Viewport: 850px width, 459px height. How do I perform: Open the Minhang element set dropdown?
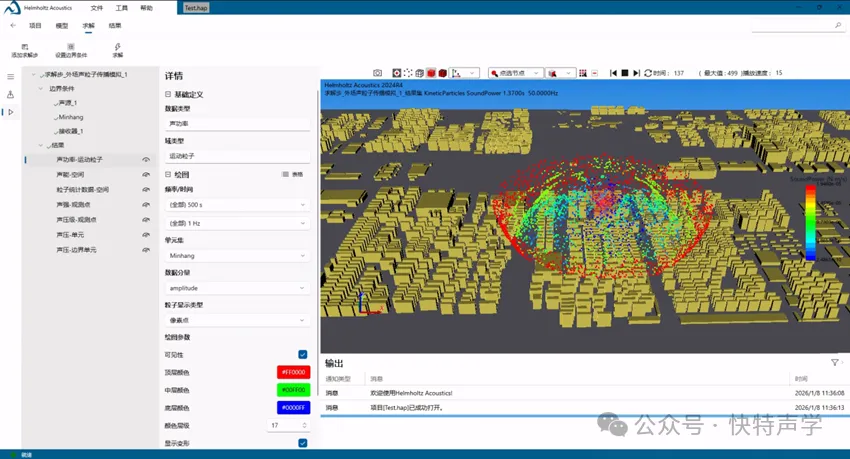(x=237, y=256)
